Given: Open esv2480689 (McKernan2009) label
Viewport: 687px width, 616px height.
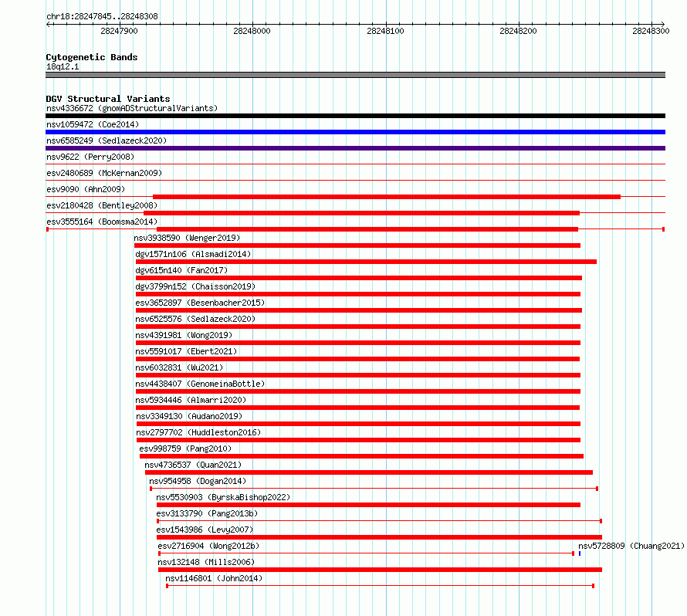Looking at the screenshot, I should (x=104, y=173).
